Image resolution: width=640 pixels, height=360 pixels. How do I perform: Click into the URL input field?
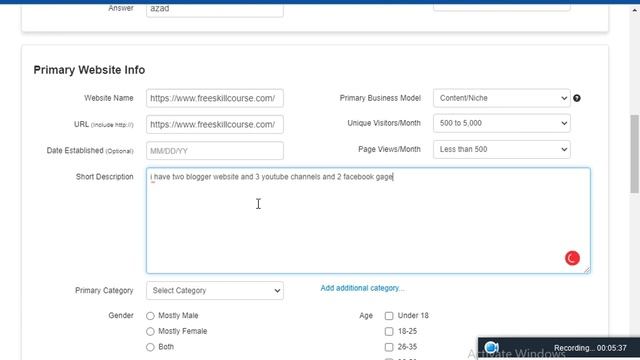point(215,124)
